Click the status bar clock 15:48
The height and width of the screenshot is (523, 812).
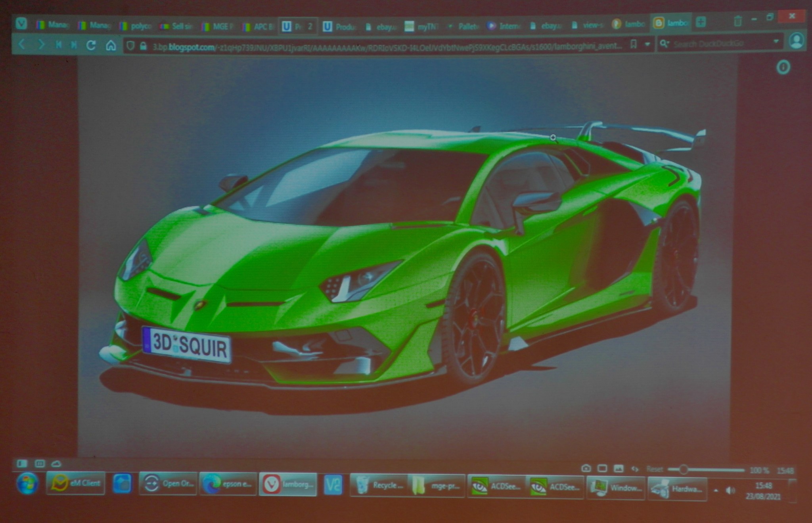[x=785, y=471]
